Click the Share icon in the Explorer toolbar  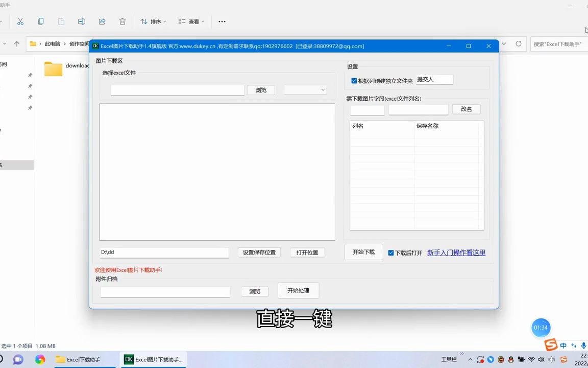(x=102, y=21)
